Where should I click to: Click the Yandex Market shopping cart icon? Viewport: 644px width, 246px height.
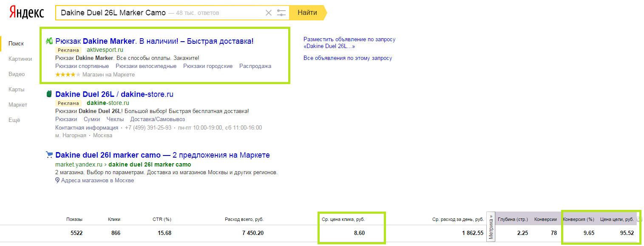[49, 155]
